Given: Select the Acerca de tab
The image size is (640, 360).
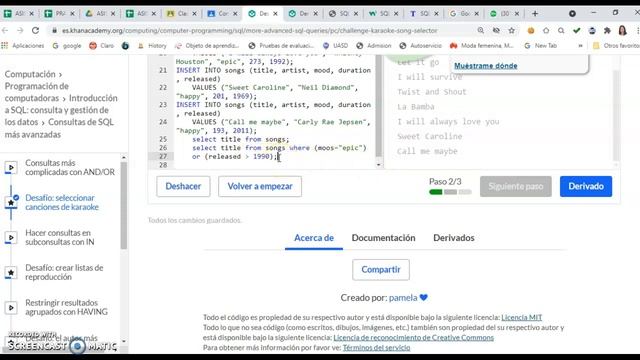Looking at the screenshot, I should [314, 238].
